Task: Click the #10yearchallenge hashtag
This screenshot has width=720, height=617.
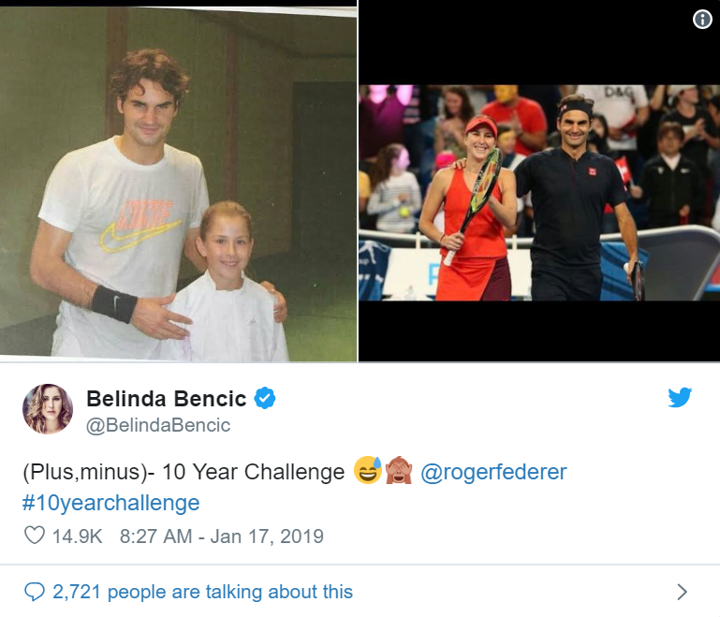Action: [x=111, y=502]
